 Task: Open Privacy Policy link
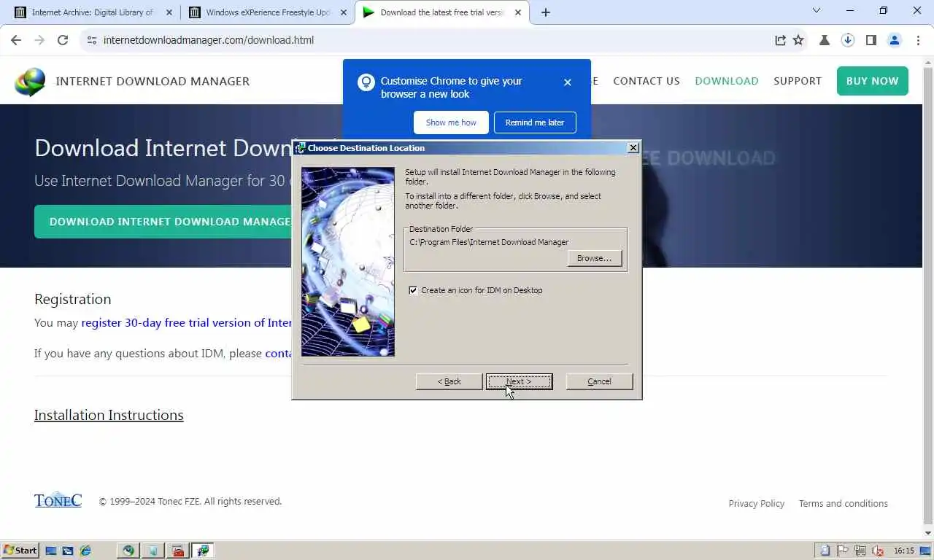(x=756, y=504)
